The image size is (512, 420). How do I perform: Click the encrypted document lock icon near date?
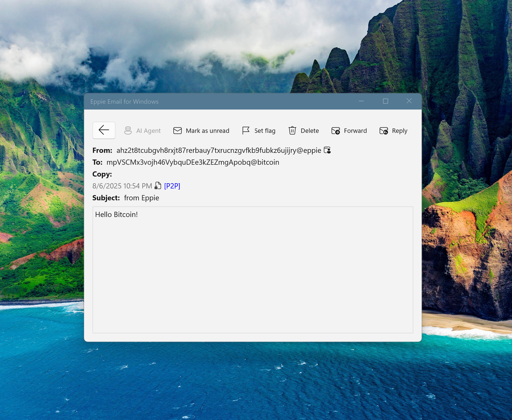pos(158,186)
